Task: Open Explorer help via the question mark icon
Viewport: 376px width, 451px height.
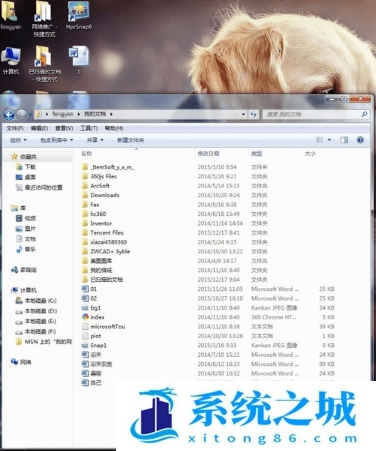Action: [360, 140]
